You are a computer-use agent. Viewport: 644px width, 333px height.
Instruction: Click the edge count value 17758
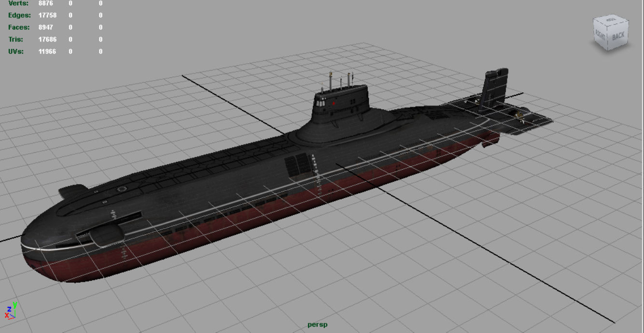point(47,15)
